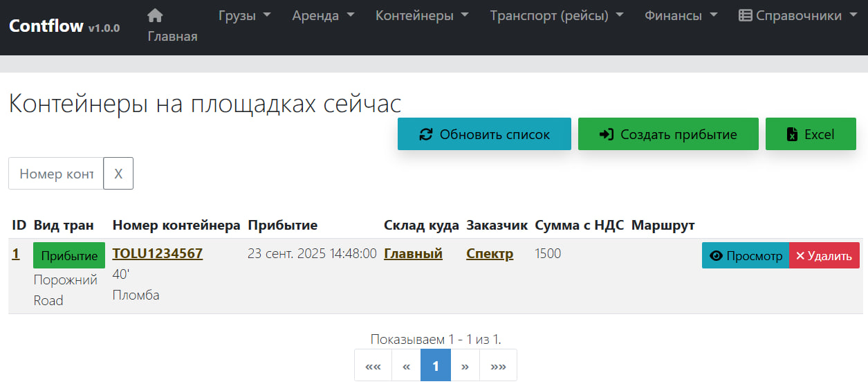Open container link TOLU1234567
This screenshot has height=384, width=868.
tap(158, 253)
